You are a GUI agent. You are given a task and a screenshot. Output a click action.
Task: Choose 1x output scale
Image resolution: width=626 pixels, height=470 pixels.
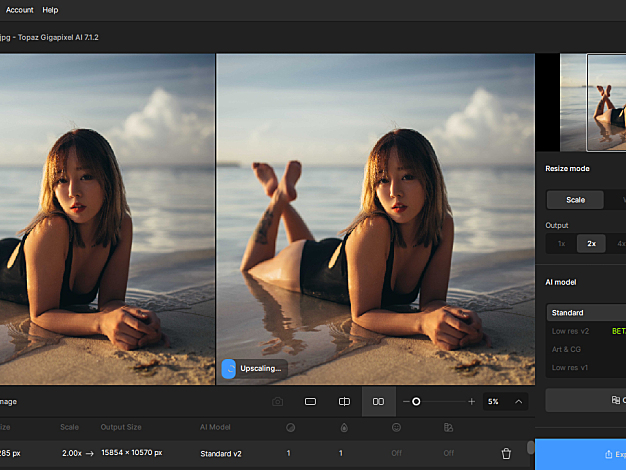coord(561,244)
